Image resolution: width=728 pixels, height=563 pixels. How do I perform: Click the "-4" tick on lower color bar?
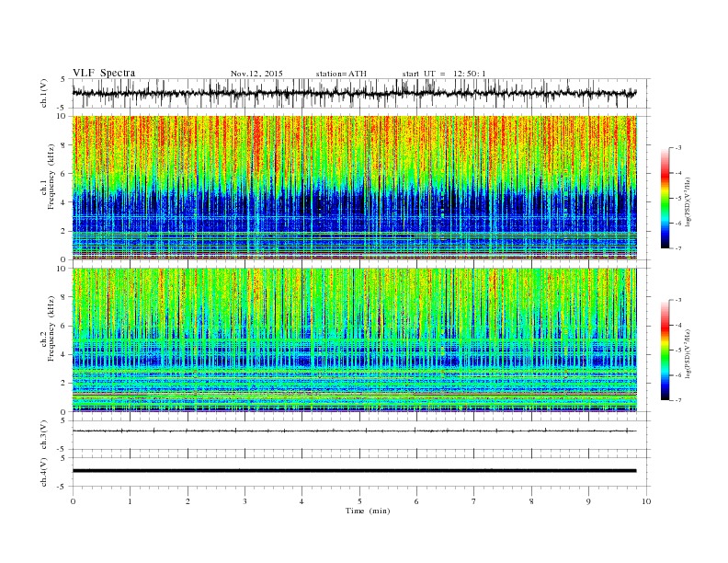pos(678,325)
